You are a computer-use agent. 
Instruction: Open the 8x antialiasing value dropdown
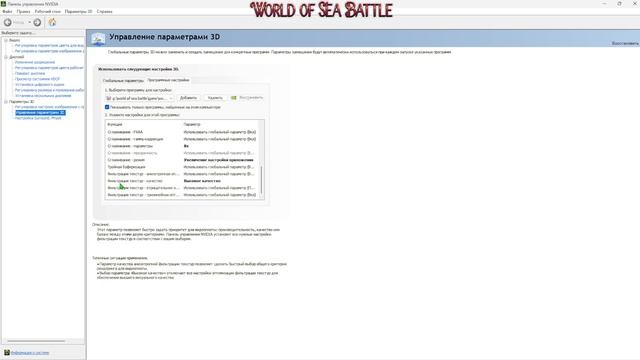tap(186, 146)
